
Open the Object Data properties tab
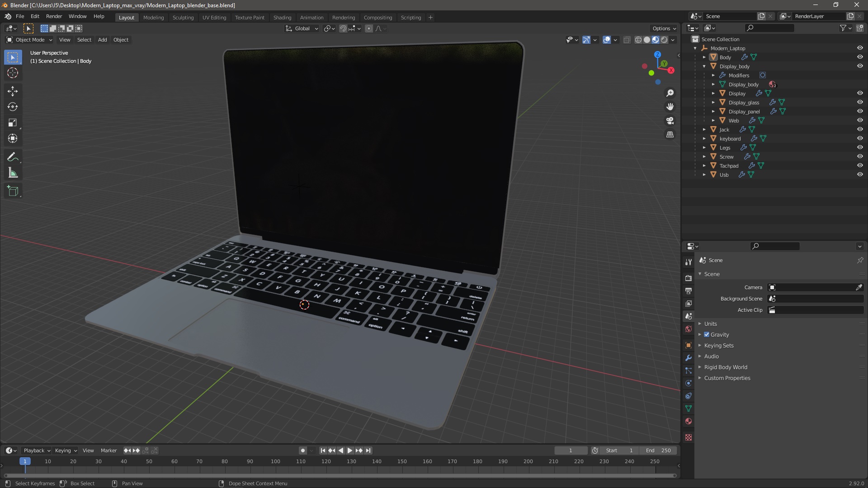(689, 408)
